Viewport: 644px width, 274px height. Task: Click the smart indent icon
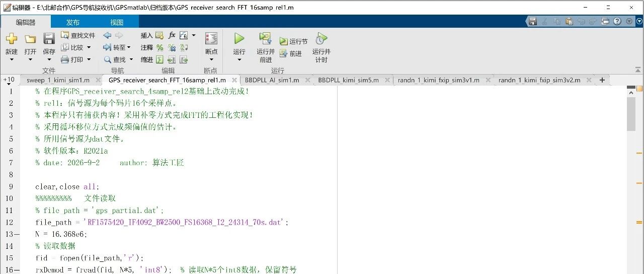click(159, 59)
